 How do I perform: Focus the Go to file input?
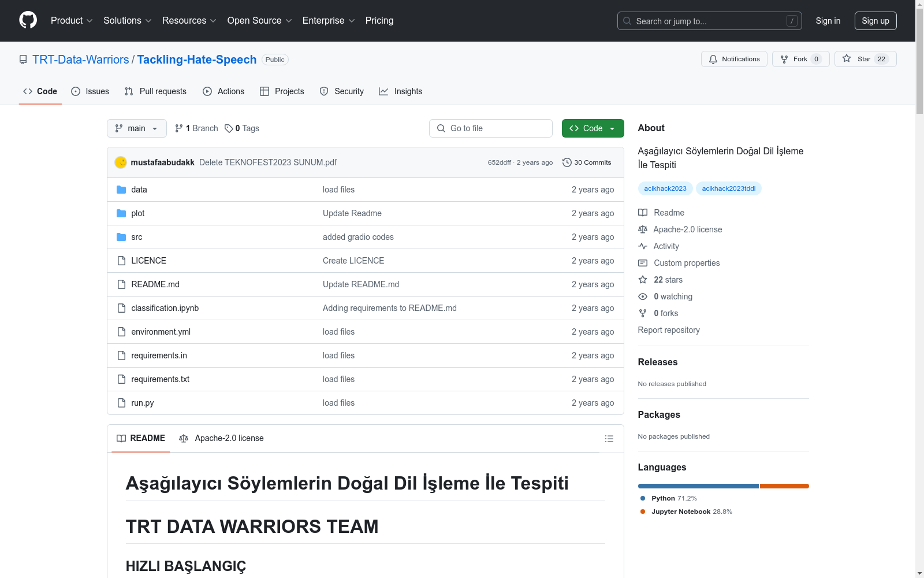[x=491, y=128]
